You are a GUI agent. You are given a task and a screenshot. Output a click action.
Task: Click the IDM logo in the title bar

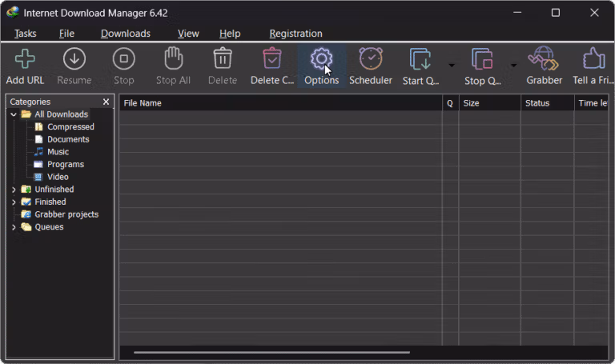[13, 13]
